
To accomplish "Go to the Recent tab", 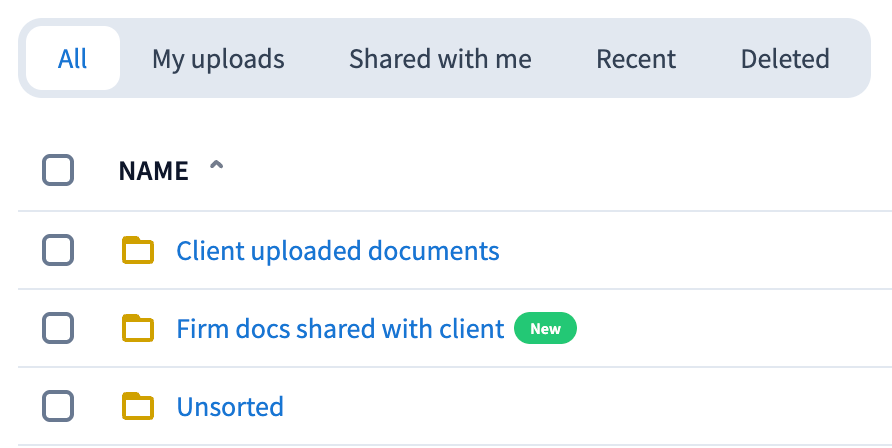I will click(x=636, y=59).
